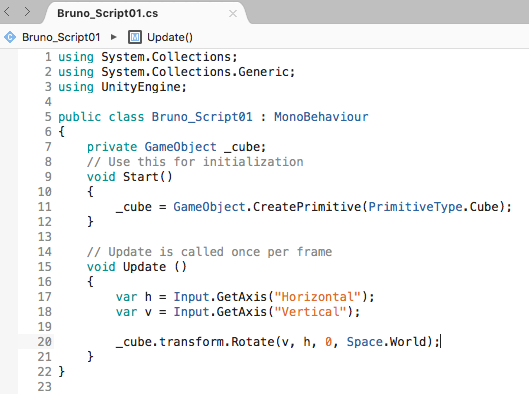Click comment 'Update is called once per frame'
The height and width of the screenshot is (394, 529).
pos(220,252)
